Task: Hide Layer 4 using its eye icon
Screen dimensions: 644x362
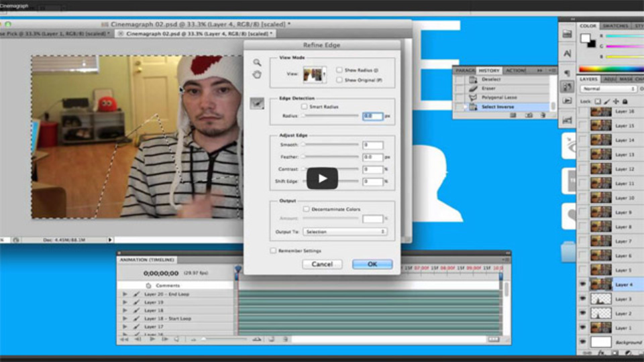Action: tap(583, 284)
